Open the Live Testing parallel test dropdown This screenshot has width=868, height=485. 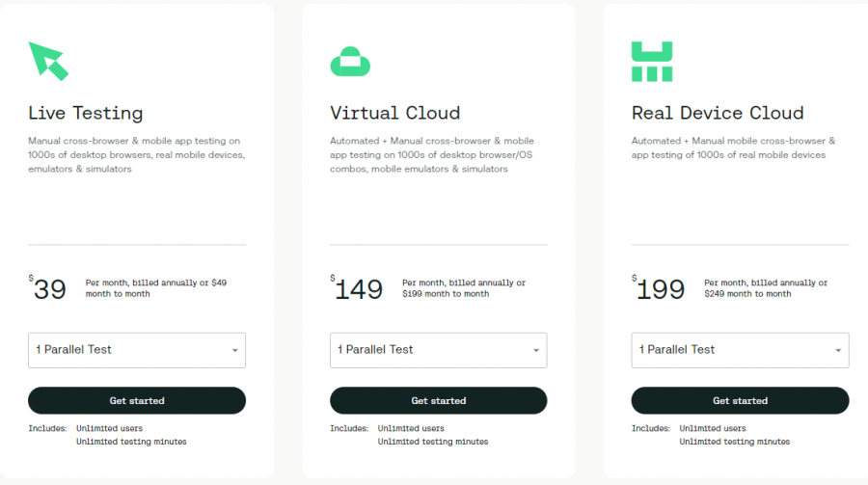(137, 350)
